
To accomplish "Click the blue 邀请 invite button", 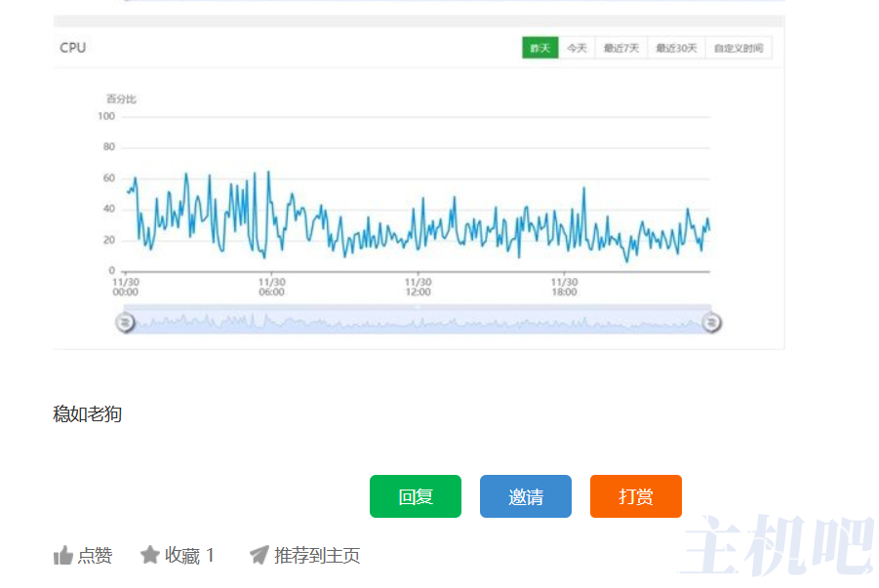I will (525, 496).
